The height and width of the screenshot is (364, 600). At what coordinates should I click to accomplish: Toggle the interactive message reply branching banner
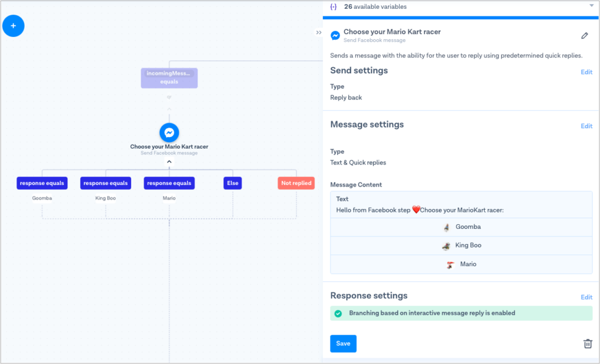[x=461, y=313]
